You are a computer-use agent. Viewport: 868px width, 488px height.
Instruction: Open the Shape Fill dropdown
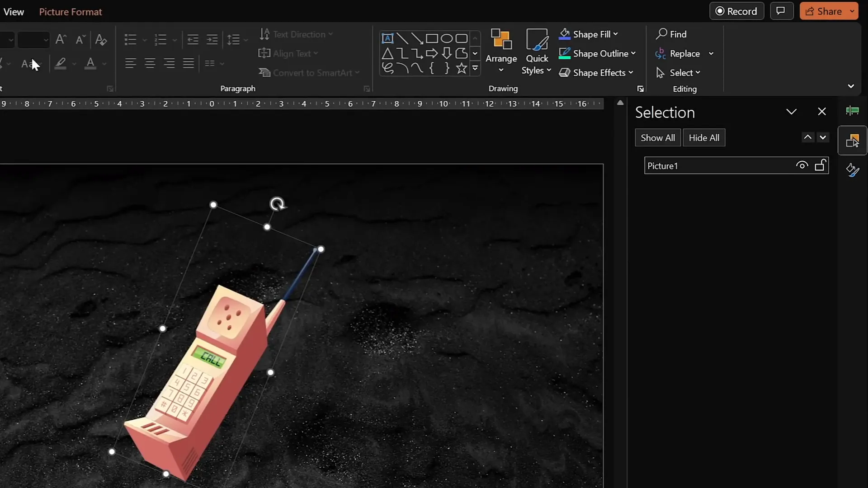(589, 34)
